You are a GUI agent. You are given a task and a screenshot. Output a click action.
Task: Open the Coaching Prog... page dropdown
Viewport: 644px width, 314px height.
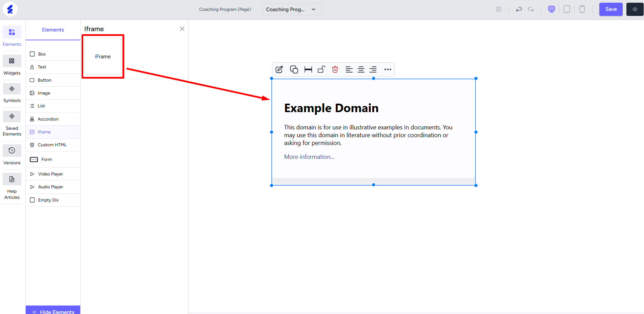pos(292,9)
